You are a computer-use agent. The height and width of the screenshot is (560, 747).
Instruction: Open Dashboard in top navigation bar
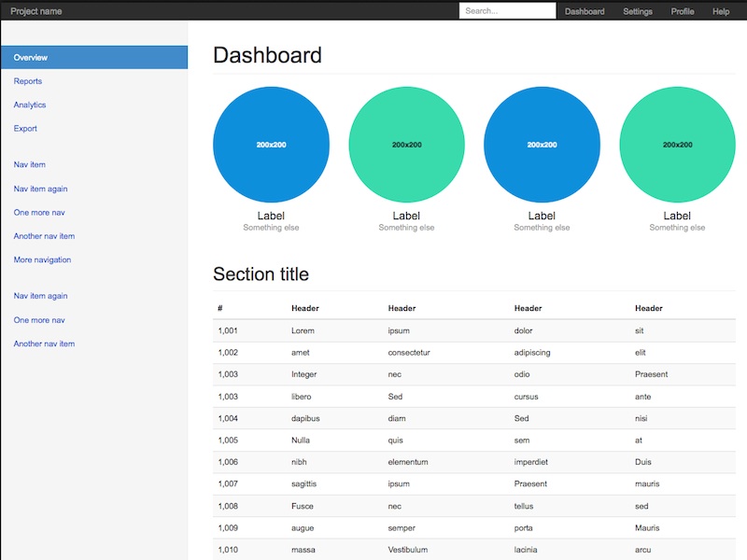coord(585,11)
